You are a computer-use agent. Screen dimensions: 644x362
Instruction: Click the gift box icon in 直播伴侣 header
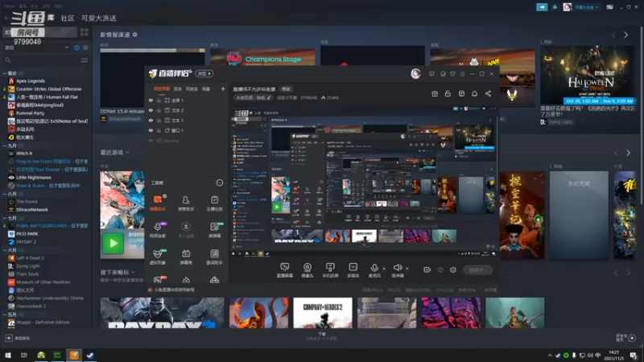coord(435,93)
